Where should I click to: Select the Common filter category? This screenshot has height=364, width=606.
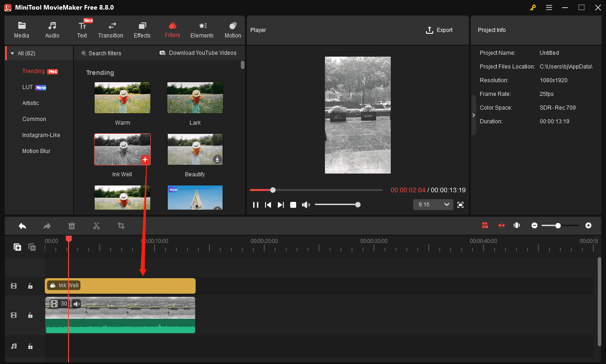[34, 119]
